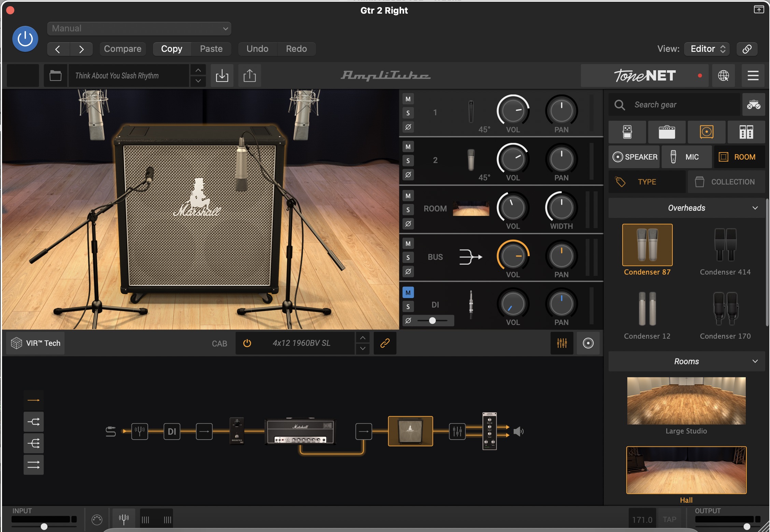Select the single serial chain routing icon

click(33, 400)
